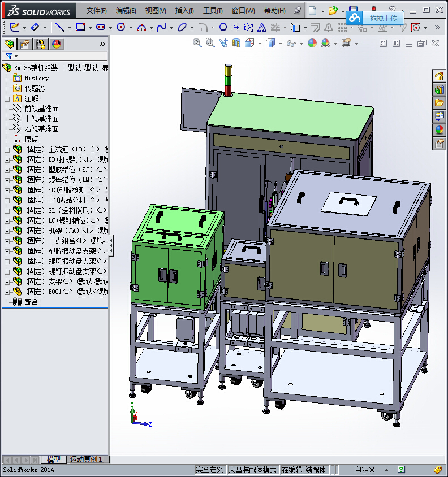Click the Open file folder icon

tap(333, 11)
